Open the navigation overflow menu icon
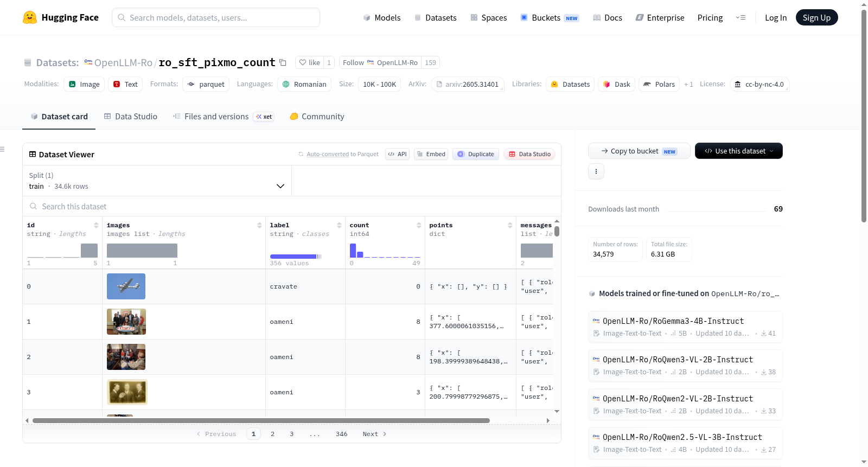The height and width of the screenshot is (467, 868). (741, 17)
